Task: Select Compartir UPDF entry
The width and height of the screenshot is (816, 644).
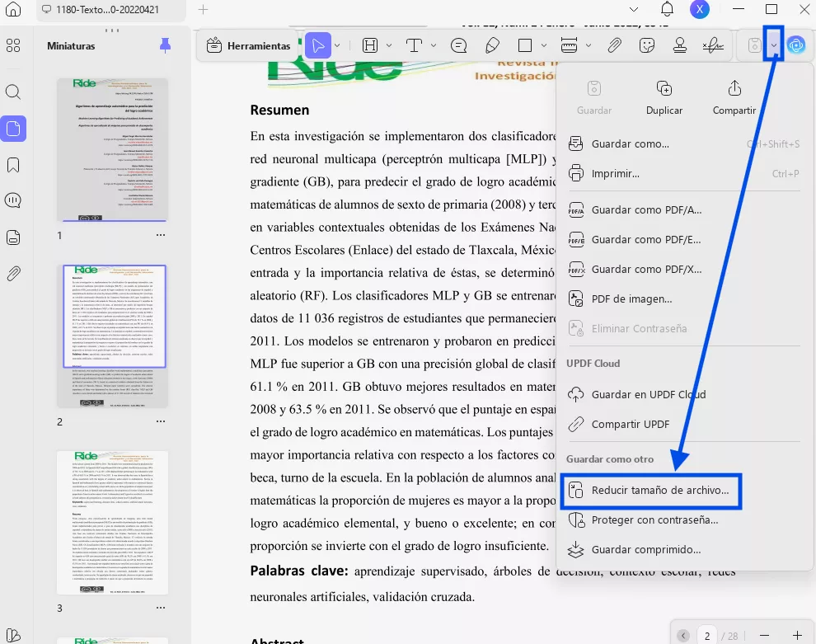Action: click(x=684, y=425)
